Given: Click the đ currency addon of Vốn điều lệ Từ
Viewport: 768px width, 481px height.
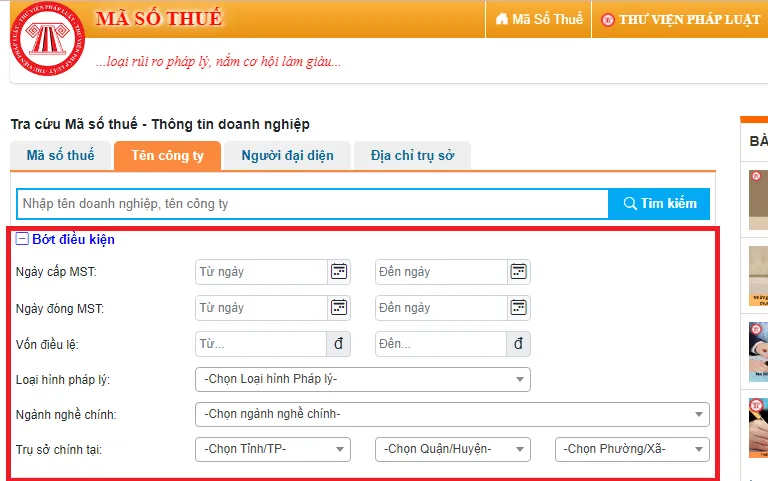Looking at the screenshot, I should point(338,344).
